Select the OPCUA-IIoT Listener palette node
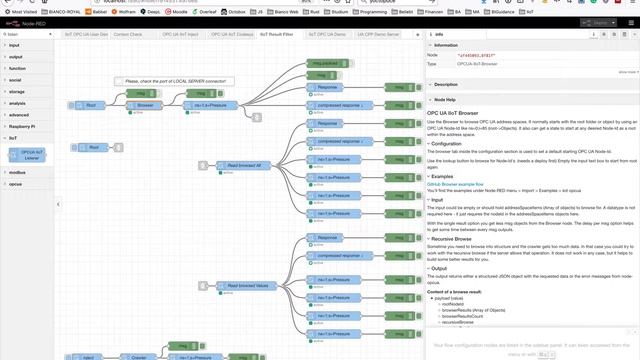This screenshot has width=640, height=360. pos(27,155)
